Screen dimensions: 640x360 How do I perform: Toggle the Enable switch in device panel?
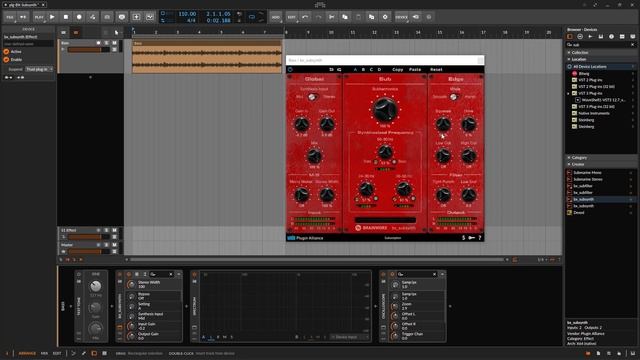(7, 60)
